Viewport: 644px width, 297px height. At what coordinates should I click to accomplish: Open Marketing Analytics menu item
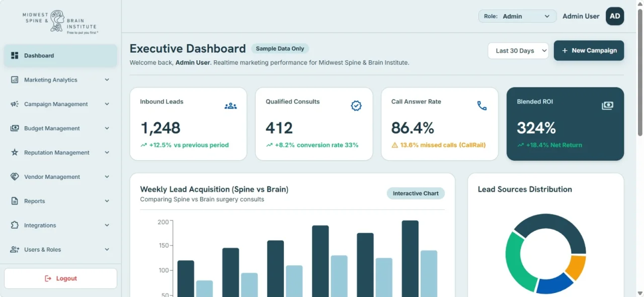point(60,80)
